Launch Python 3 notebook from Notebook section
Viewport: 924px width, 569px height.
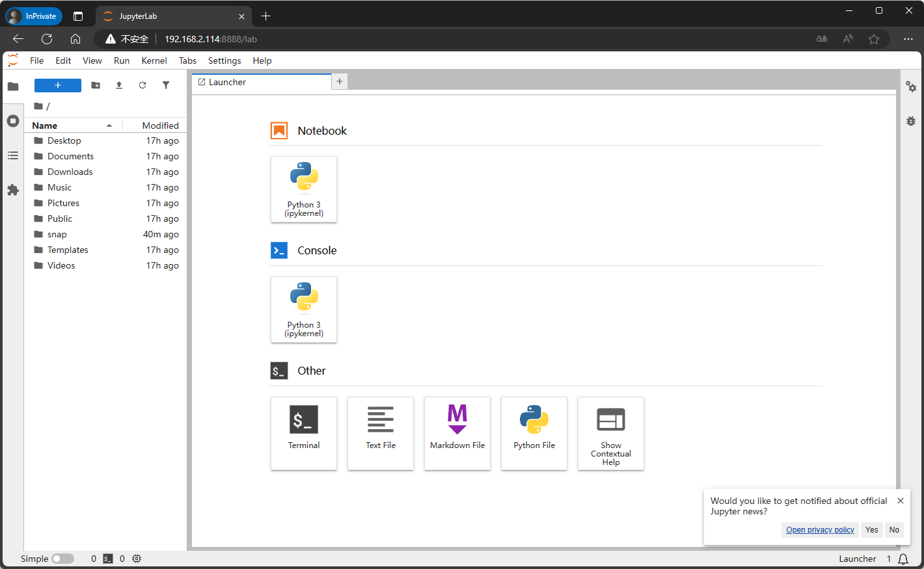304,189
